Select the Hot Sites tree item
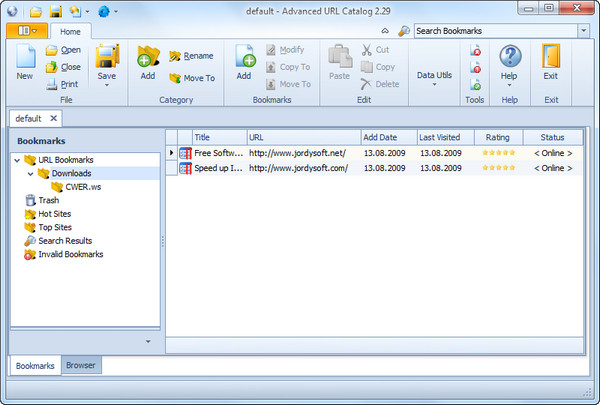 click(55, 214)
